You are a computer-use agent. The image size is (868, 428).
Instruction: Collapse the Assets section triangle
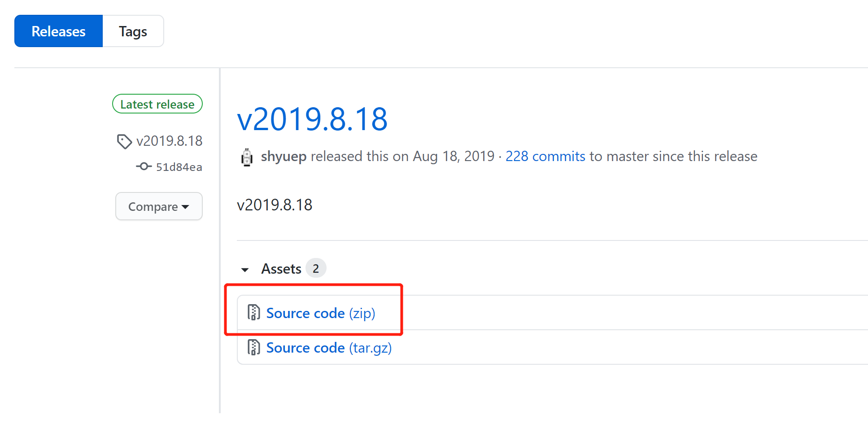(x=245, y=270)
